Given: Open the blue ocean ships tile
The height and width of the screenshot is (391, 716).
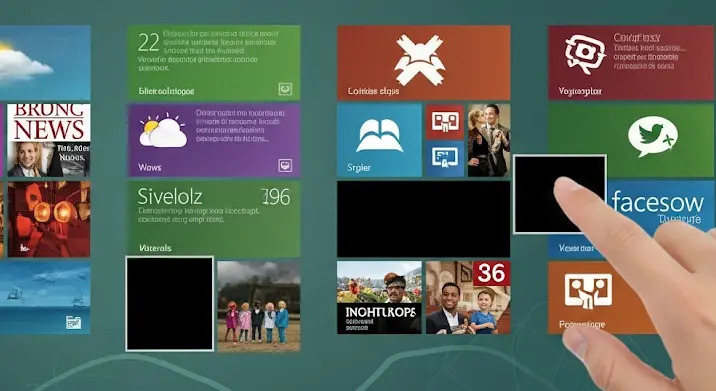Looking at the screenshot, I should click(x=45, y=297).
